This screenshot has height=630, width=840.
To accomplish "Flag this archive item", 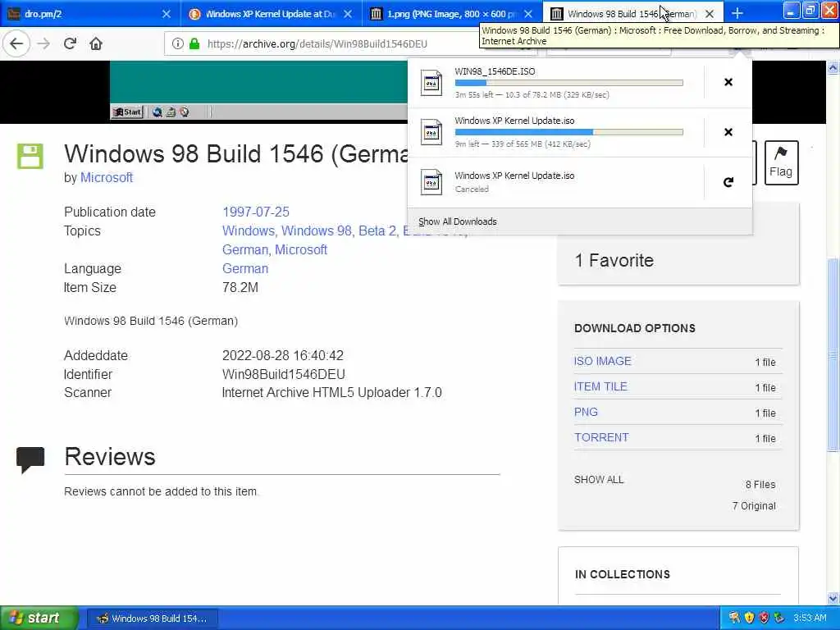I will [x=781, y=162].
